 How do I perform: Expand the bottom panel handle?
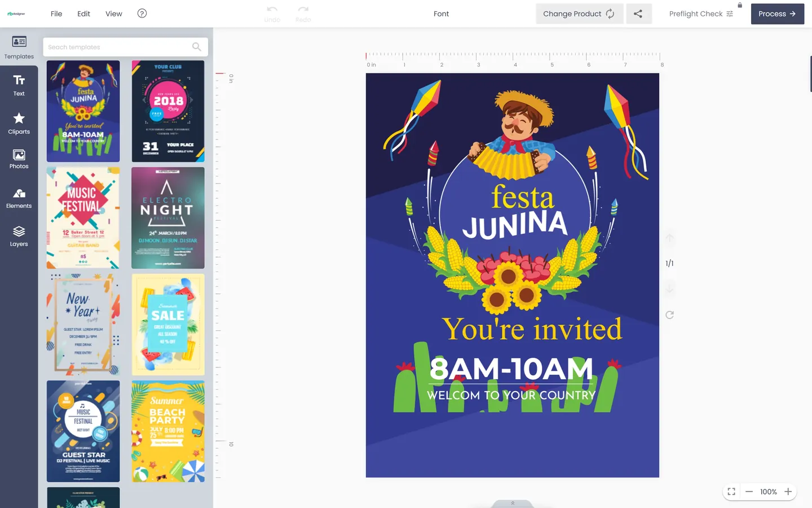[x=513, y=503]
